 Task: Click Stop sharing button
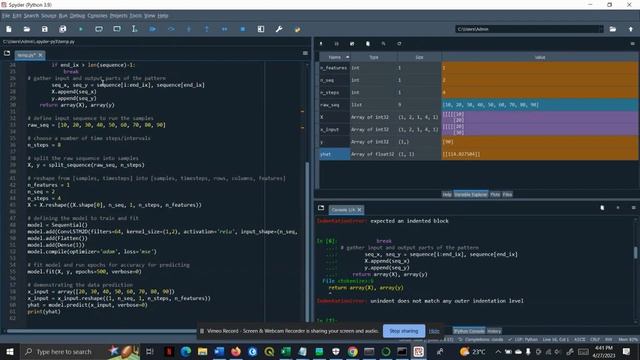404,331
